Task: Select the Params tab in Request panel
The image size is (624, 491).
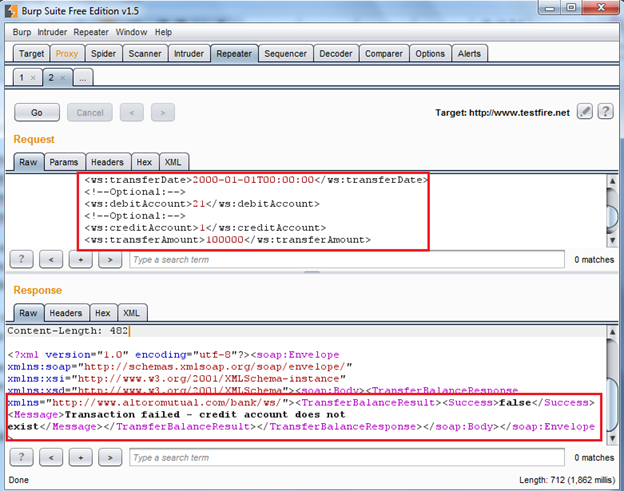Action: [64, 162]
